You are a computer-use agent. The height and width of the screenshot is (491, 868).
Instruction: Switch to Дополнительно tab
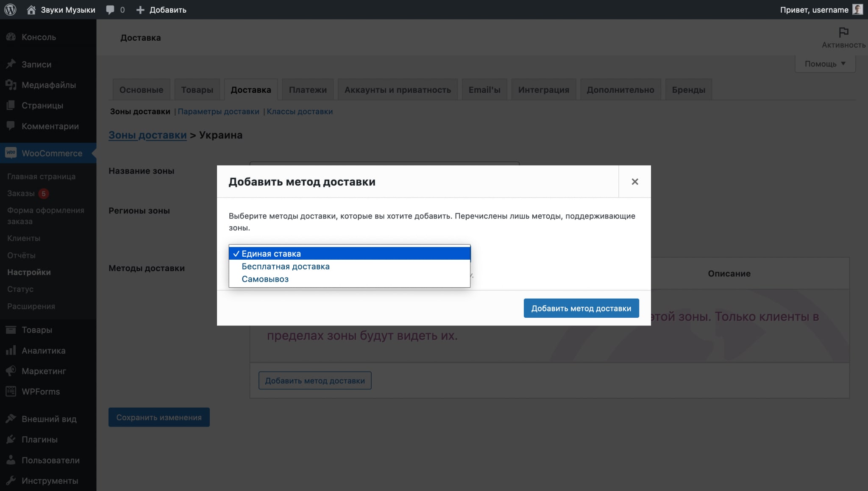click(x=620, y=89)
